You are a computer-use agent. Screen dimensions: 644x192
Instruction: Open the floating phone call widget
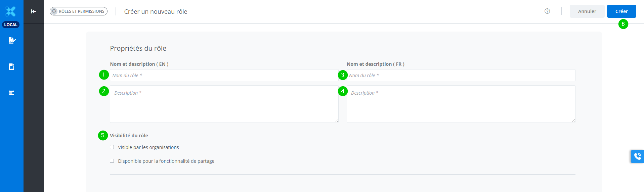coord(637,156)
